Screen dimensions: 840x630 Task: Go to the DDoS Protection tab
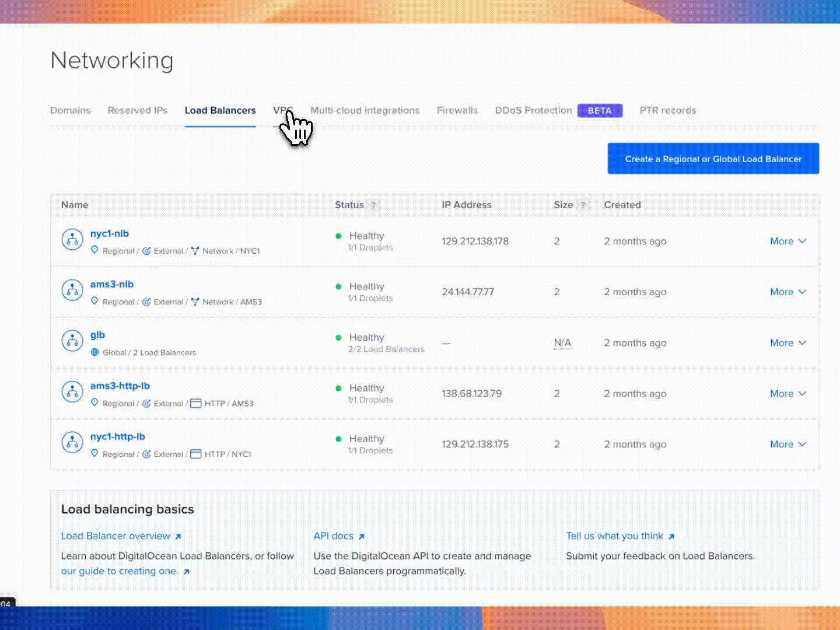[533, 111]
